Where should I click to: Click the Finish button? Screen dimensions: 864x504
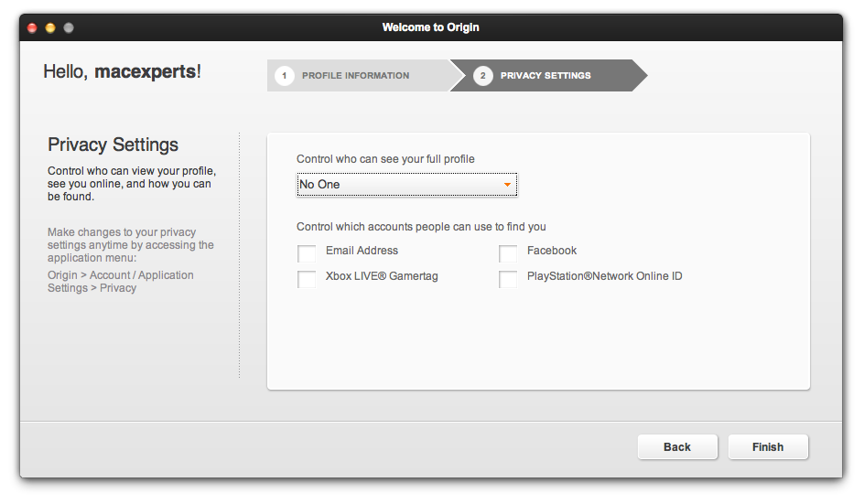pos(768,447)
